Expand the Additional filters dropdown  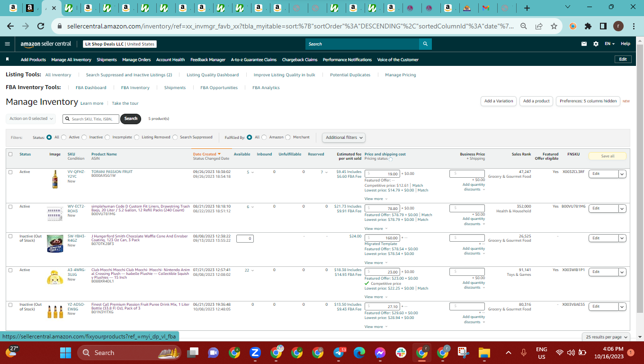(x=344, y=137)
